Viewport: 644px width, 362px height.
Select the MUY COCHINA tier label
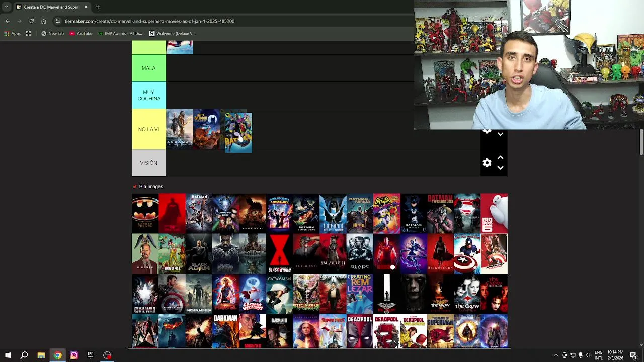tap(148, 95)
